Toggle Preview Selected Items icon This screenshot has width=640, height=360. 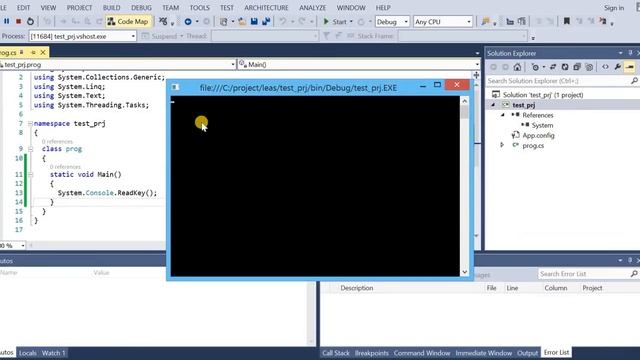630,67
